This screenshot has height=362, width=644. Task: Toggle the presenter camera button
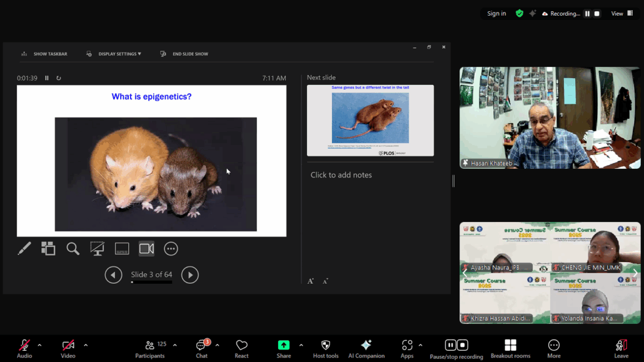(146, 249)
